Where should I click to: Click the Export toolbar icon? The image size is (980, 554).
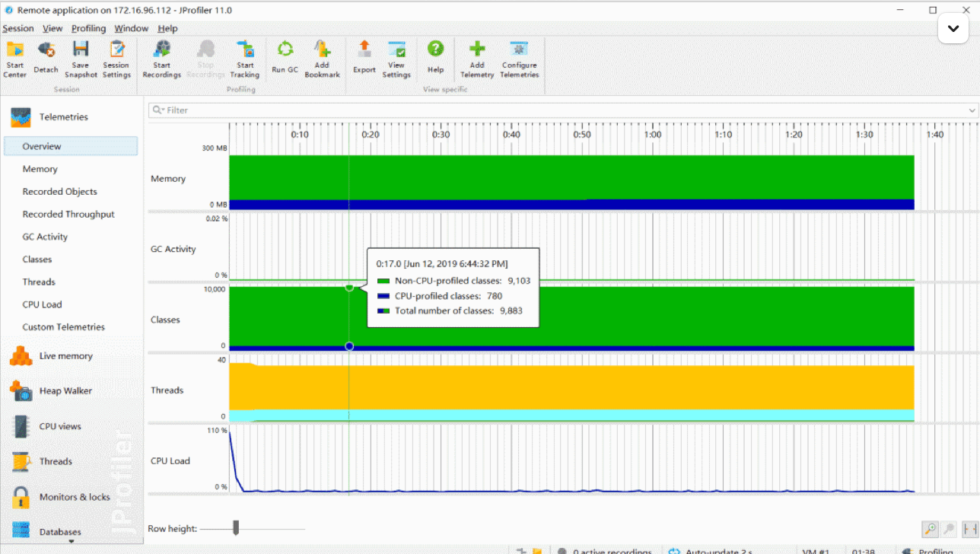tap(364, 50)
